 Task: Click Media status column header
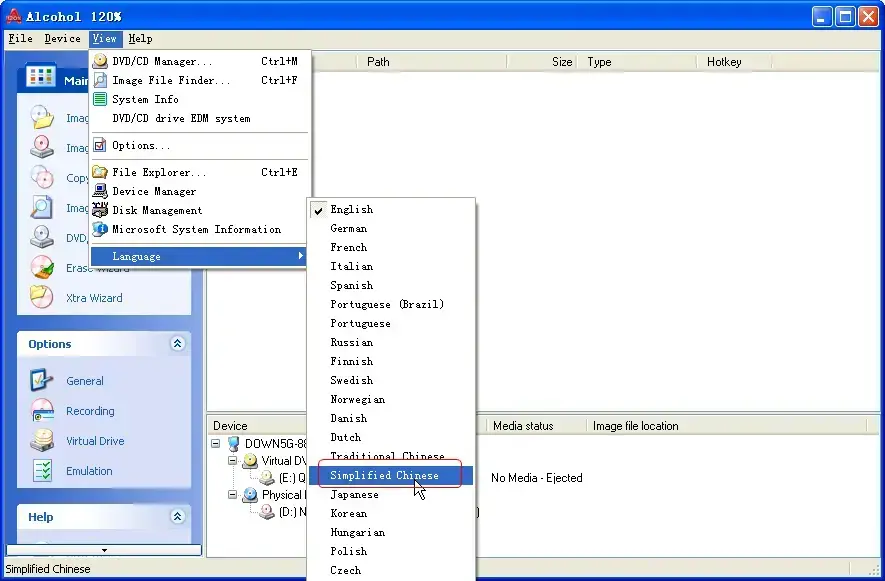[x=536, y=426]
